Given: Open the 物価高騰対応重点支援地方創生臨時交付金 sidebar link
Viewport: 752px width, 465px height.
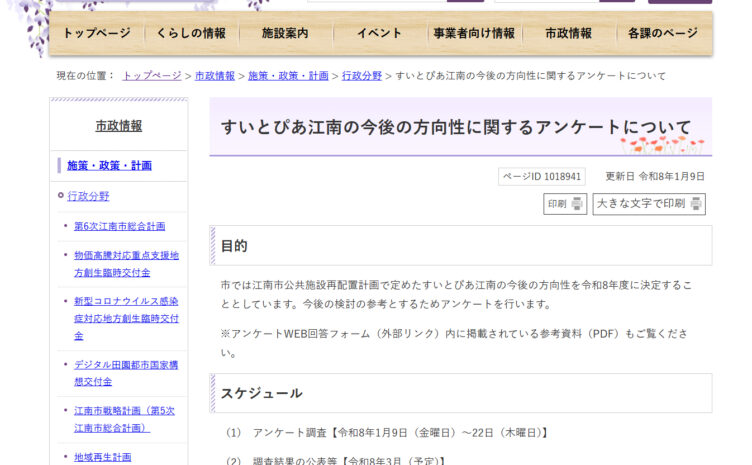Looking at the screenshot, I should [126, 264].
